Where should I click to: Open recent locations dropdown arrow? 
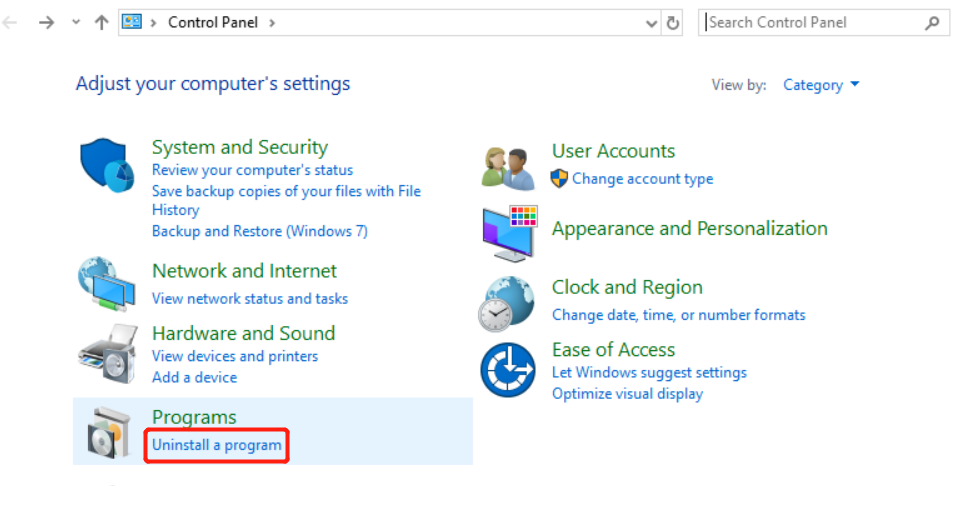tap(76, 22)
